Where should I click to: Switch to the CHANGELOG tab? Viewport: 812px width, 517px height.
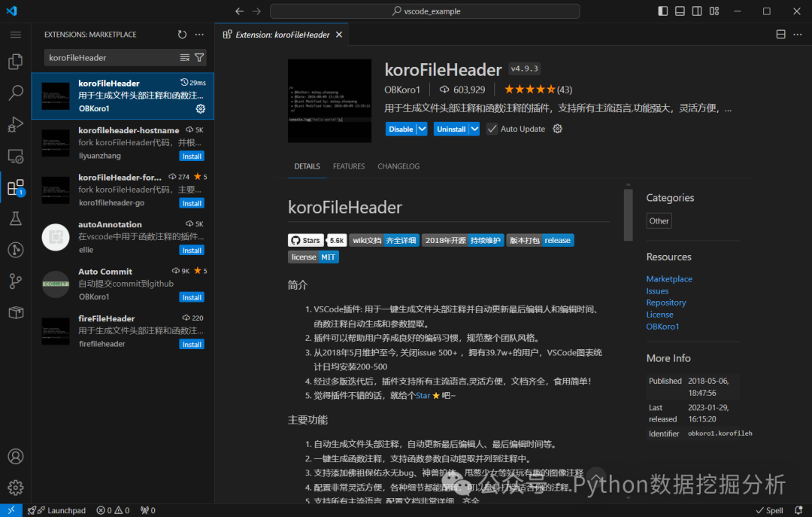click(x=398, y=166)
